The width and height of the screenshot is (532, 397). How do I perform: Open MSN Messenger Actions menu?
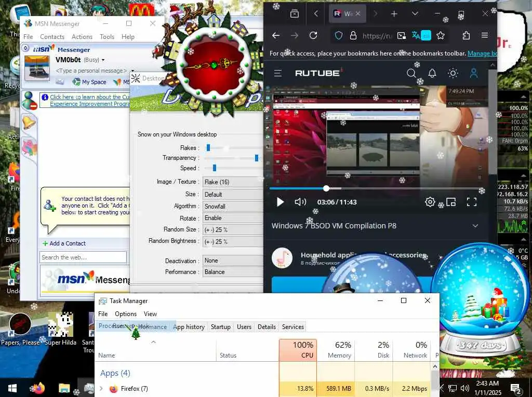pyautogui.click(x=82, y=37)
